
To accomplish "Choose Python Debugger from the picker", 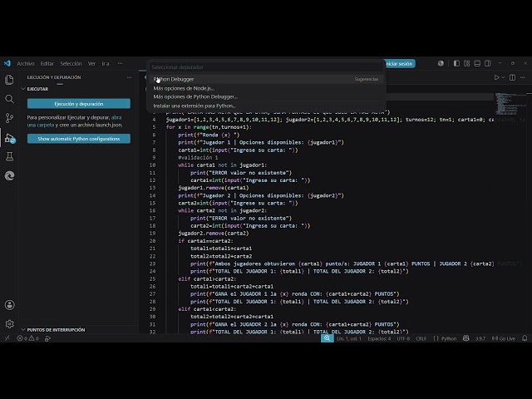I will 266,79.
